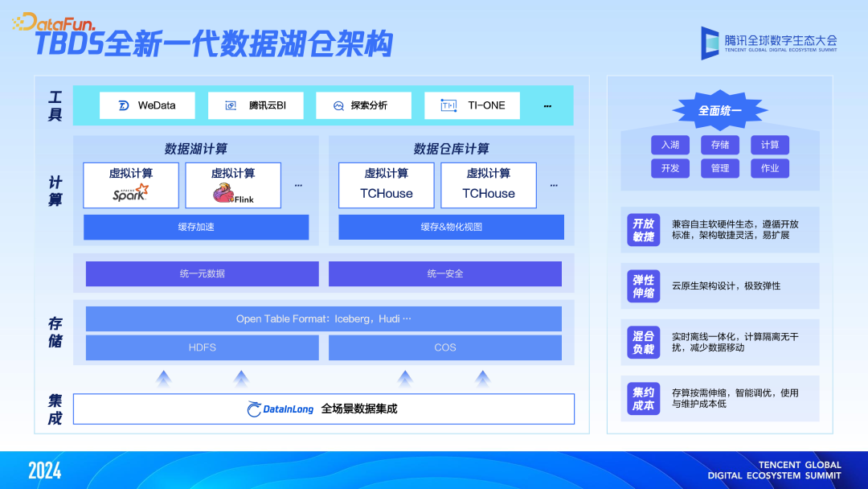Click the 统一安全 bar
This screenshot has width=868, height=489.
click(445, 273)
